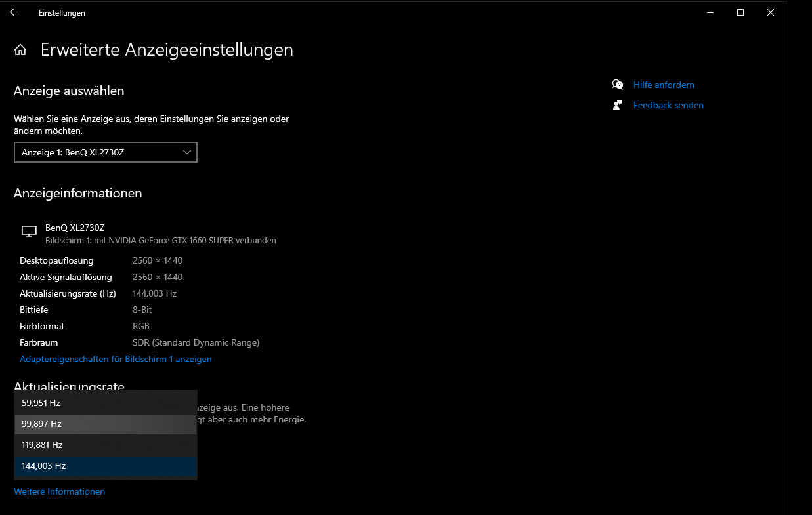The width and height of the screenshot is (812, 515).
Task: Click the monitor icon beside BenQ XL2730Z
Action: click(x=29, y=231)
